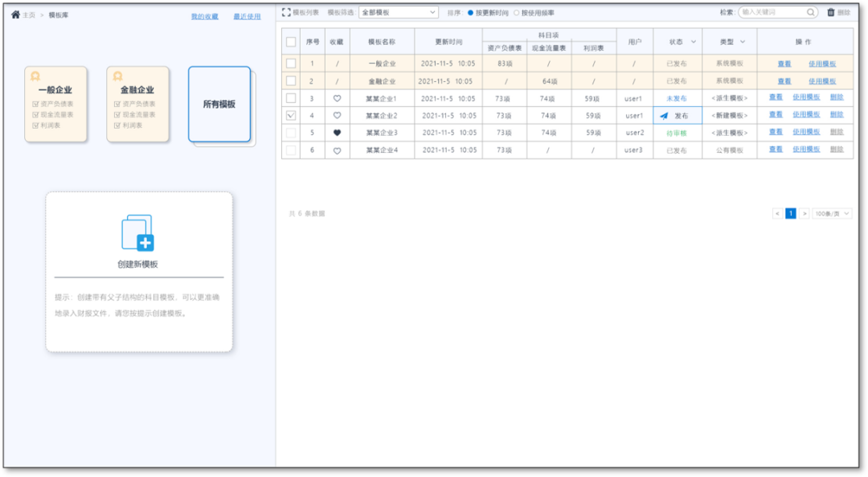The image size is (868, 477).
Task: Open the 我的收藏 tab link
Action: point(204,16)
